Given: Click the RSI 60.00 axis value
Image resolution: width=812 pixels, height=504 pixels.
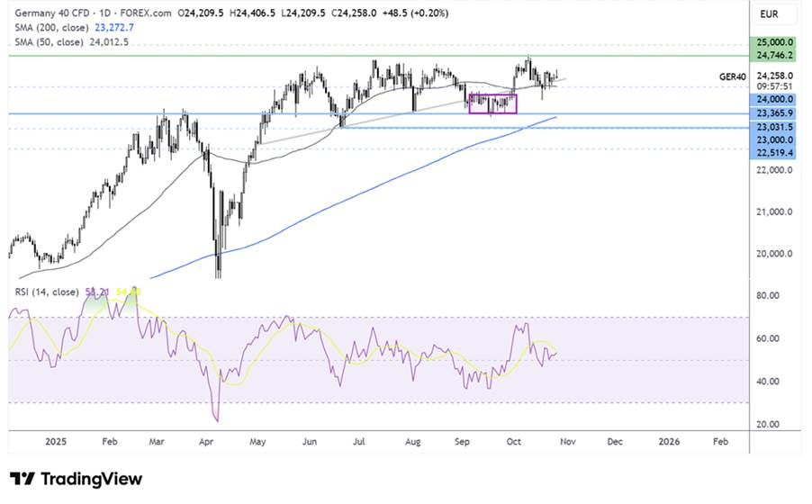Looking at the screenshot, I should pyautogui.click(x=768, y=338).
